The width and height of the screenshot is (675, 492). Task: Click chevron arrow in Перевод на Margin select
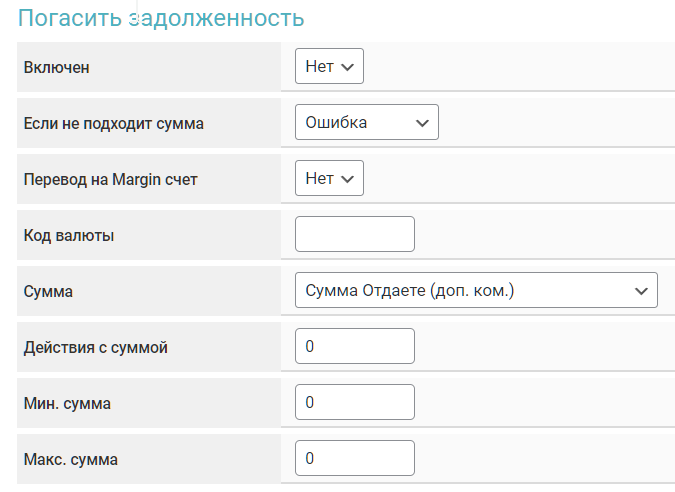click(347, 179)
